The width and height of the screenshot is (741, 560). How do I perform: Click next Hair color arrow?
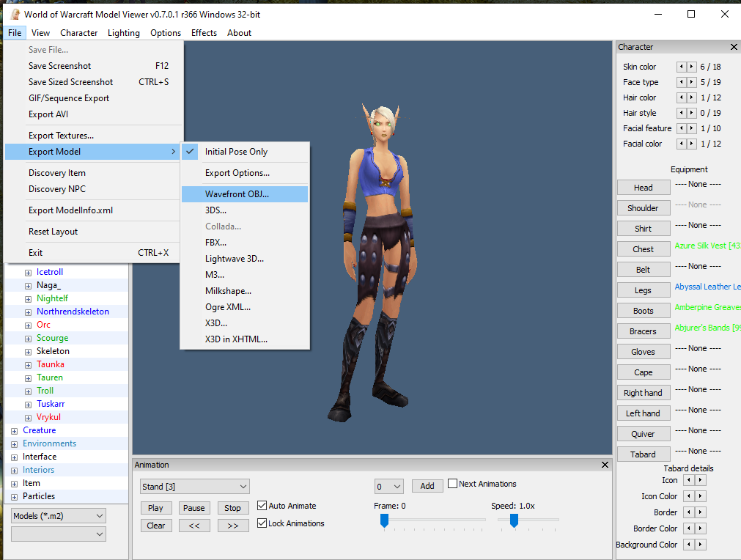(x=691, y=97)
